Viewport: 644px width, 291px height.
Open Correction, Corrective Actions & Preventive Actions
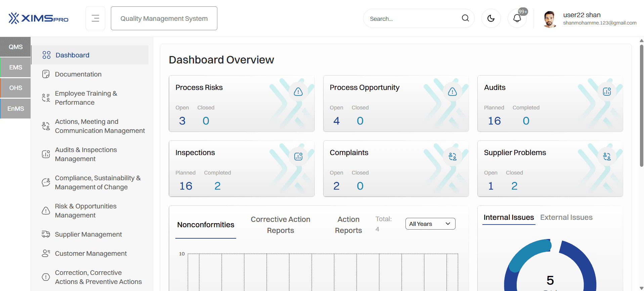90,277
